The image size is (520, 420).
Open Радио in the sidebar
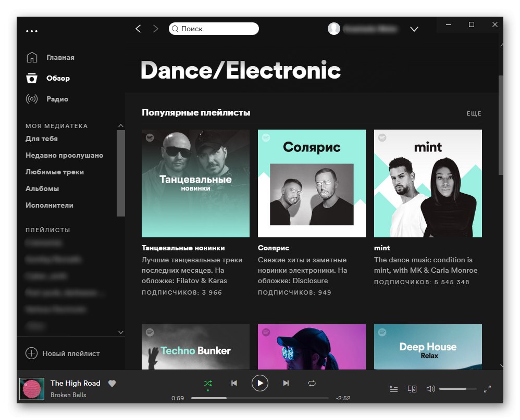tap(57, 99)
